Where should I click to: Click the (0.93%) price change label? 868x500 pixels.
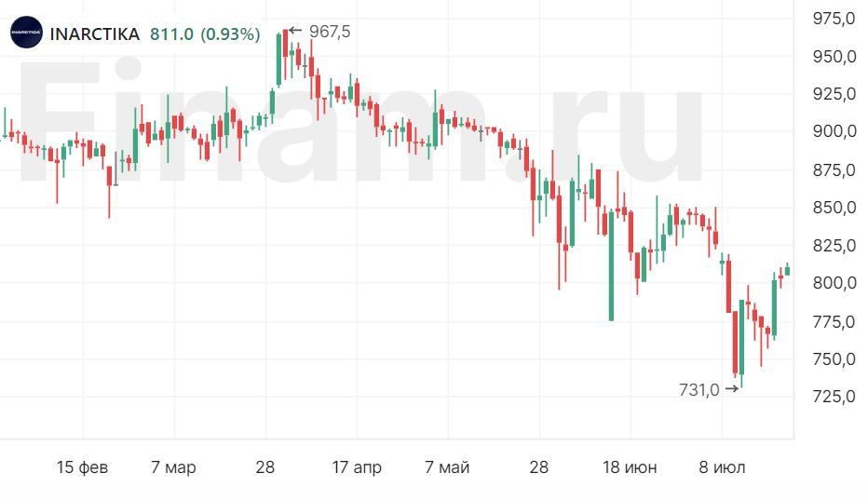(x=232, y=34)
